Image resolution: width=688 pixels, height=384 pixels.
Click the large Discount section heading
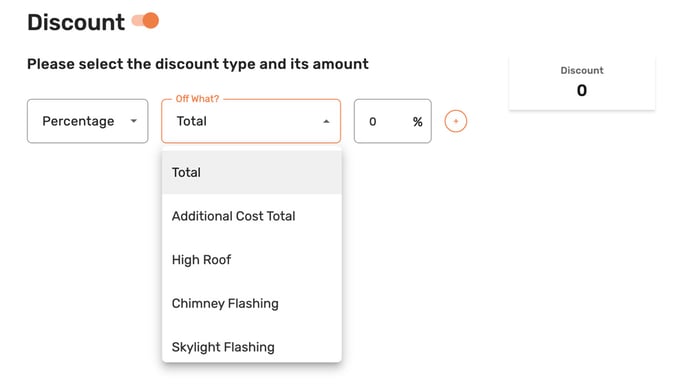pyautogui.click(x=76, y=22)
